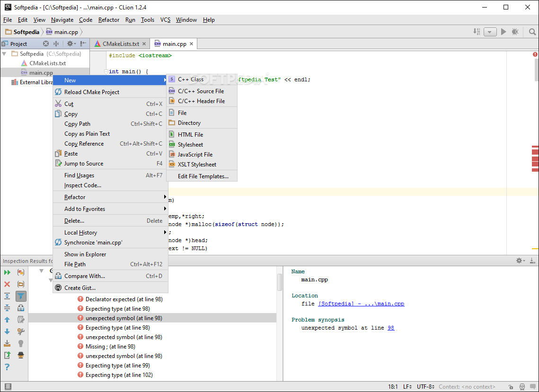Screen dimensions: 539x392
Task: Open the Navigate menu
Action: pos(62,19)
